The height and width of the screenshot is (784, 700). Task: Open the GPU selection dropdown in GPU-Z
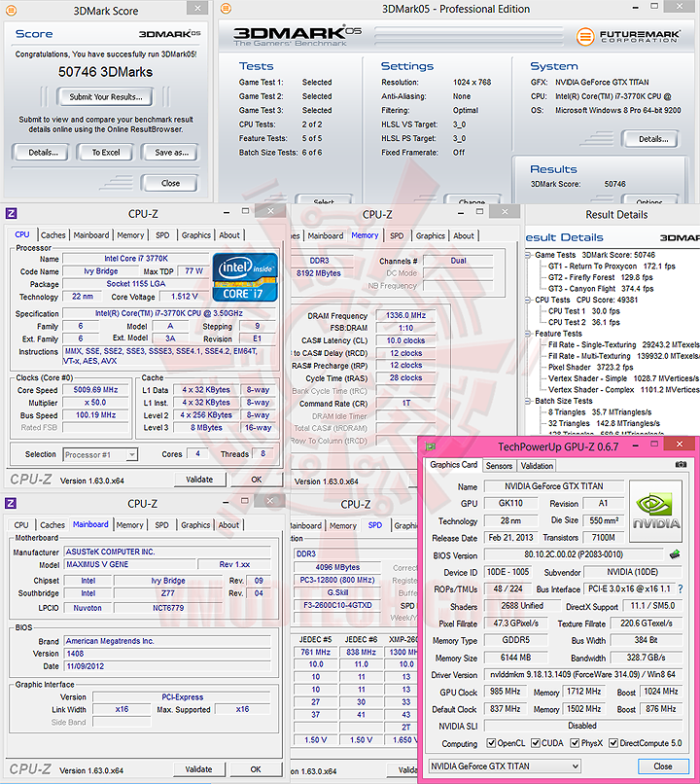point(505,766)
